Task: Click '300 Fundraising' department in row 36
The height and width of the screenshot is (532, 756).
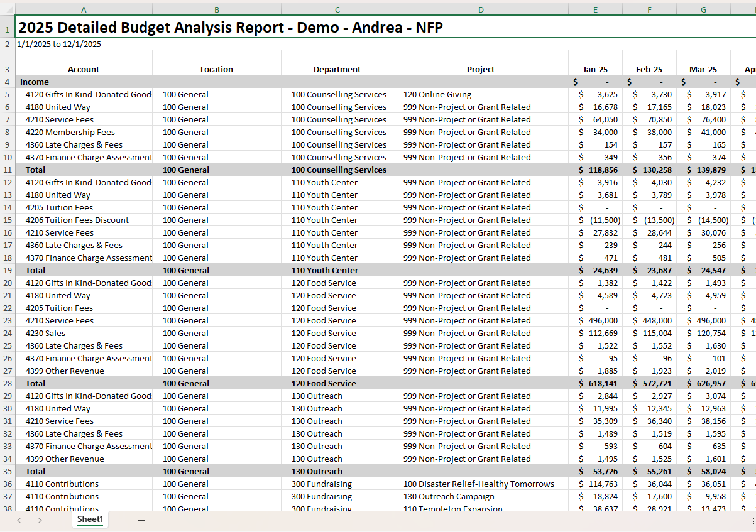Action: (x=337, y=484)
